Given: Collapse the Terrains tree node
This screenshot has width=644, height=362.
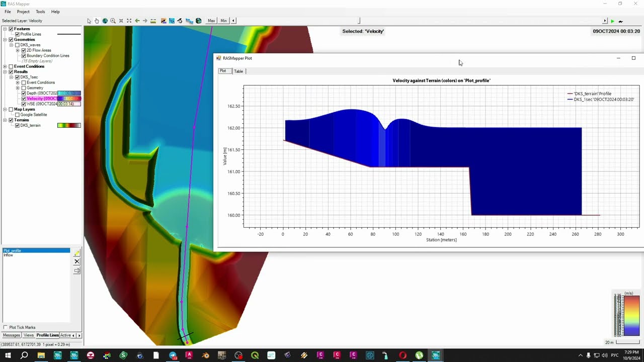Looking at the screenshot, I should click(5, 120).
